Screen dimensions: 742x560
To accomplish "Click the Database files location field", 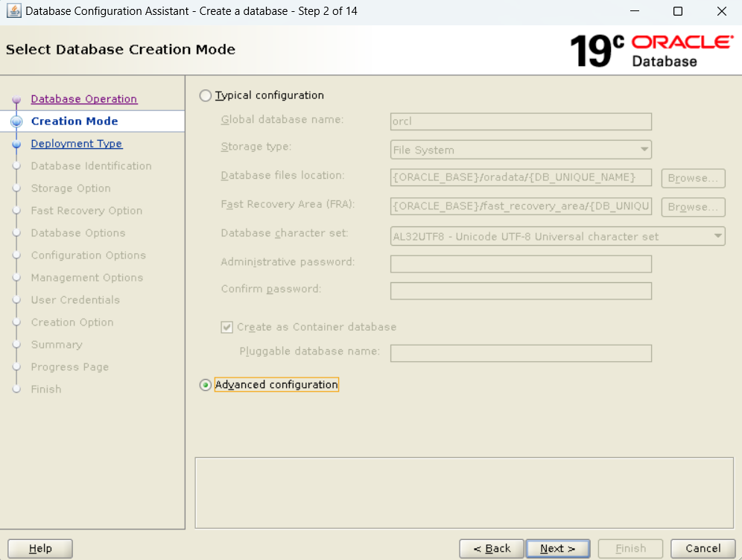I will [521, 178].
